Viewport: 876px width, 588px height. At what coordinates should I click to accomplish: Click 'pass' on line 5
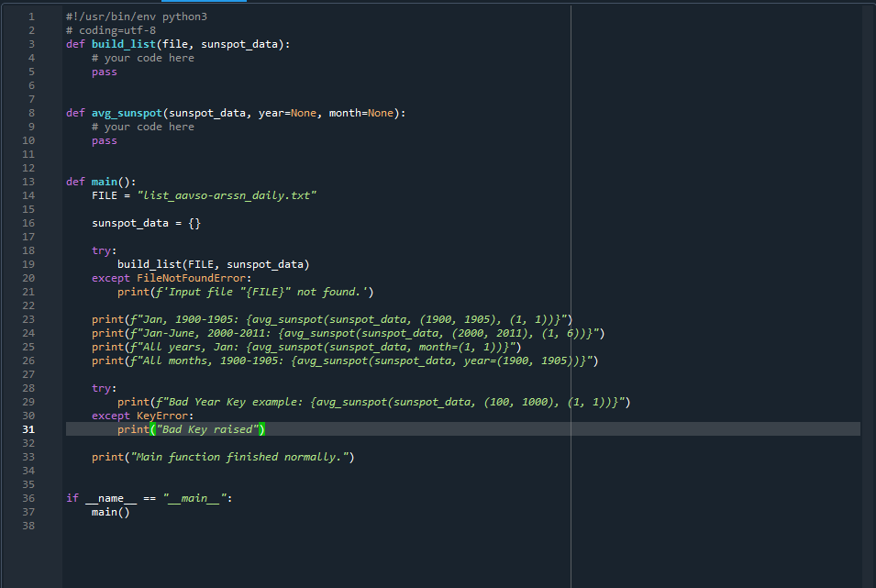pyautogui.click(x=105, y=72)
